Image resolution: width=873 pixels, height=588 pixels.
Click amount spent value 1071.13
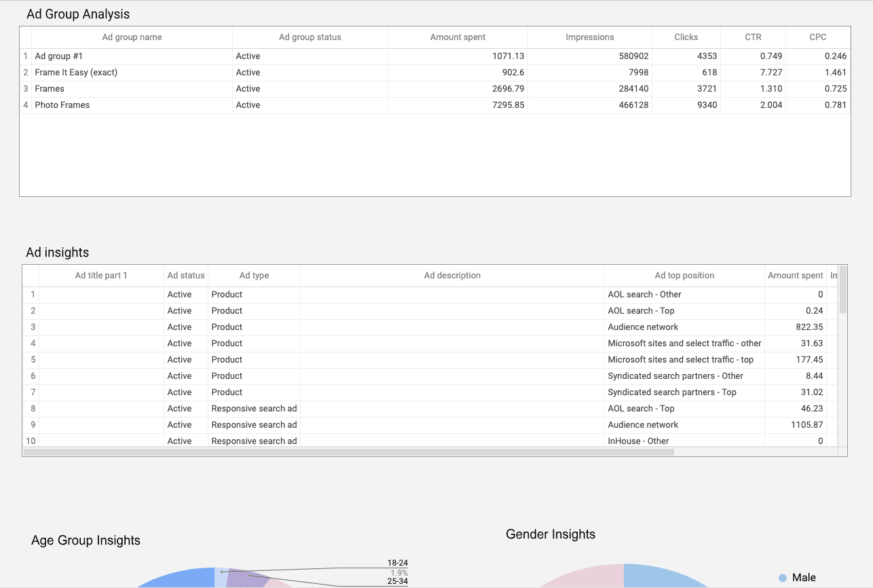point(508,56)
